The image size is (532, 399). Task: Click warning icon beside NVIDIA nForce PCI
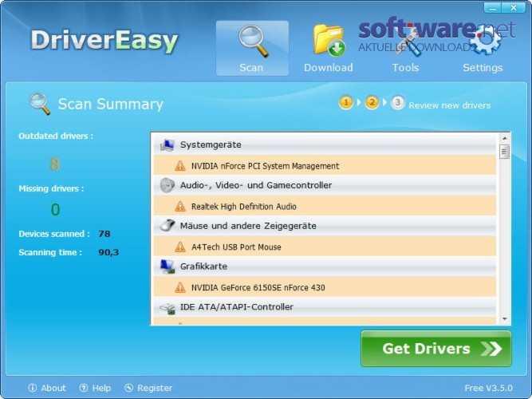(x=180, y=166)
